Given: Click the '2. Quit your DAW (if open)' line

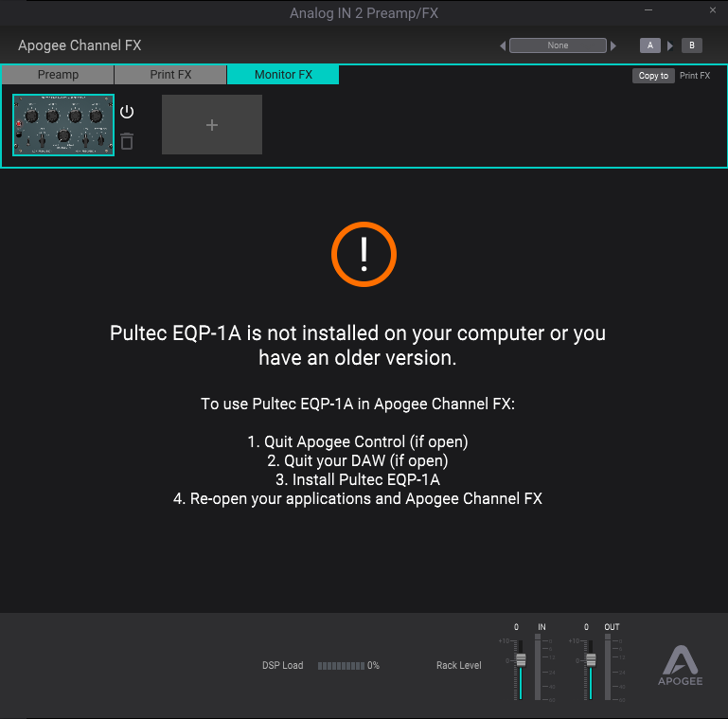Looking at the screenshot, I should [x=358, y=460].
